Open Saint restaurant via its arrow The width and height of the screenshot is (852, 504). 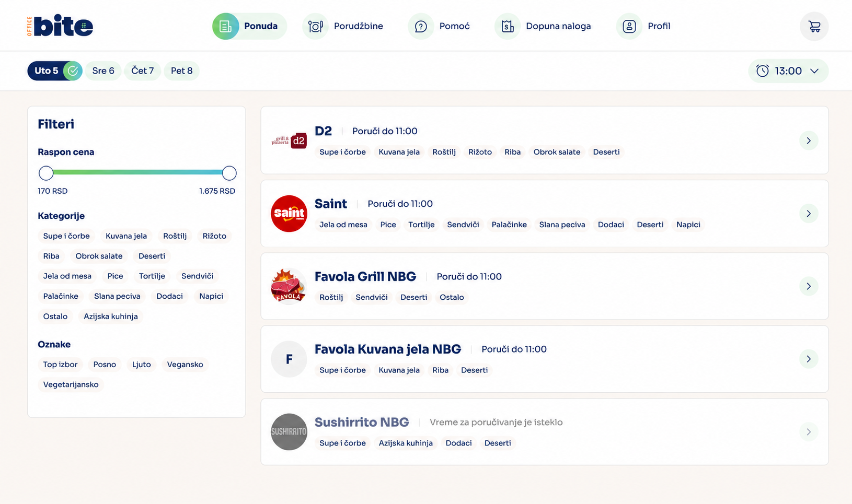[809, 214]
